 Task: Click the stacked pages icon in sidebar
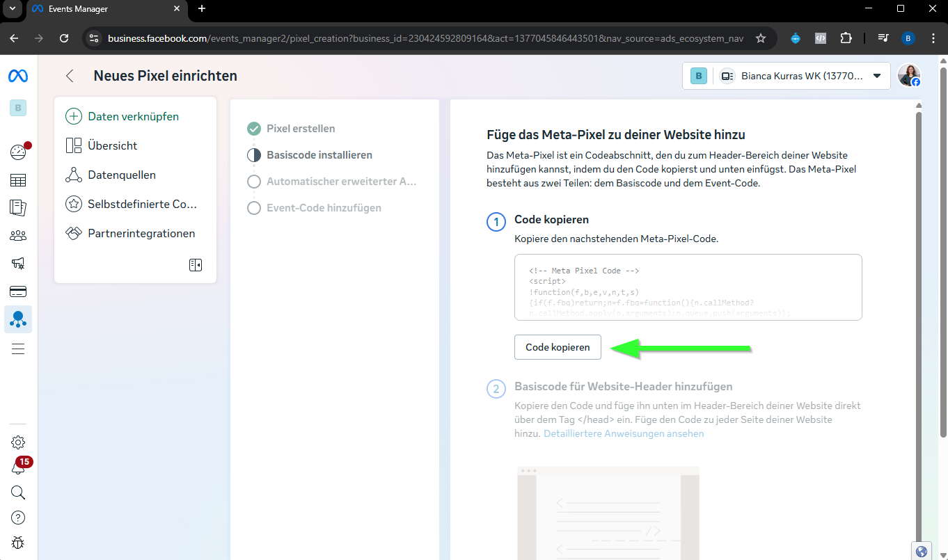pyautogui.click(x=18, y=207)
